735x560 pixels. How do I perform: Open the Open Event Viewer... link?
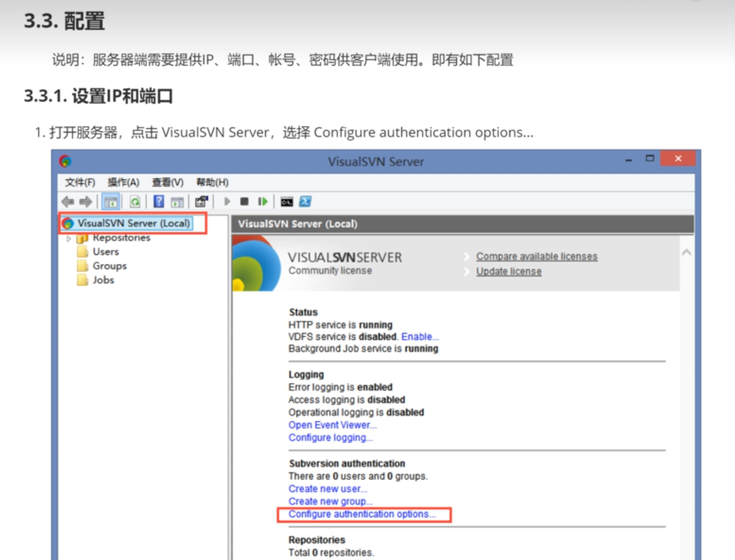tap(332, 425)
